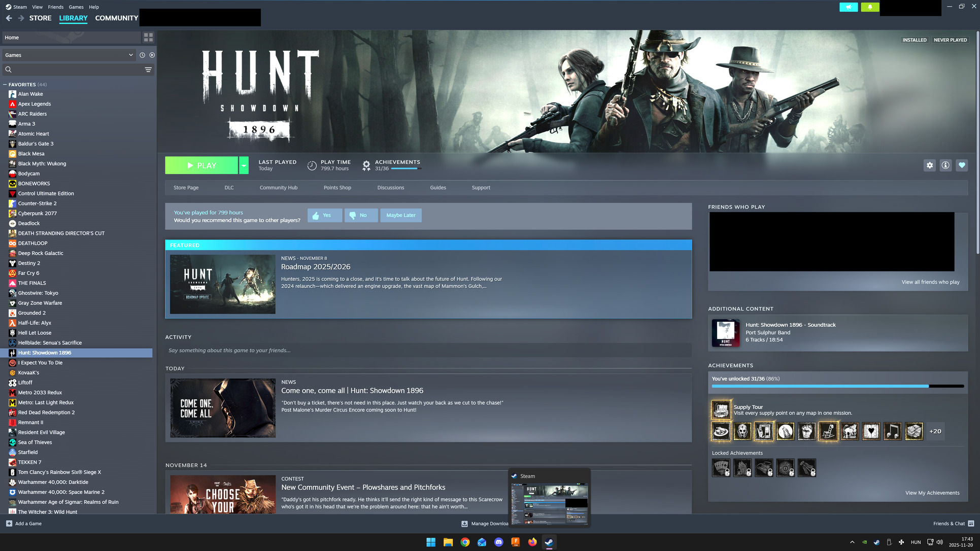Open the Games collection dropdown

[x=69, y=55]
